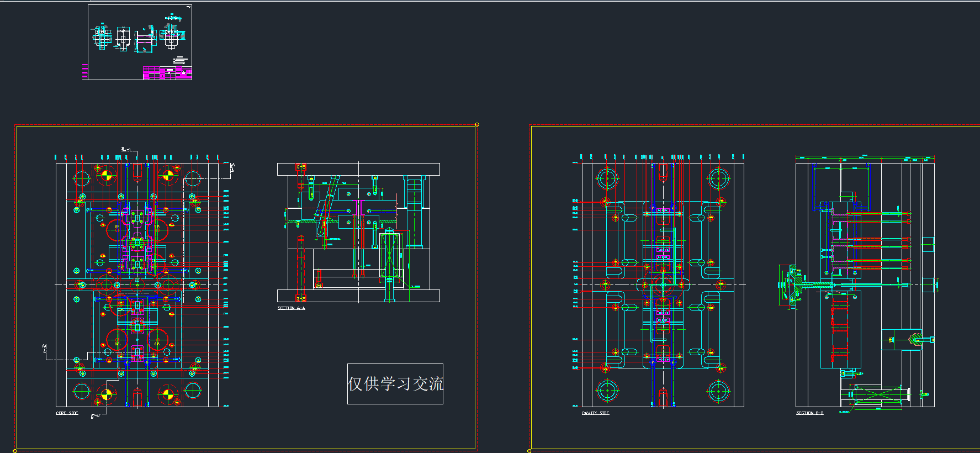Click the yellow grip at right frame bottom-left corner
Viewport: 980px width, 453px height.
coord(529,451)
